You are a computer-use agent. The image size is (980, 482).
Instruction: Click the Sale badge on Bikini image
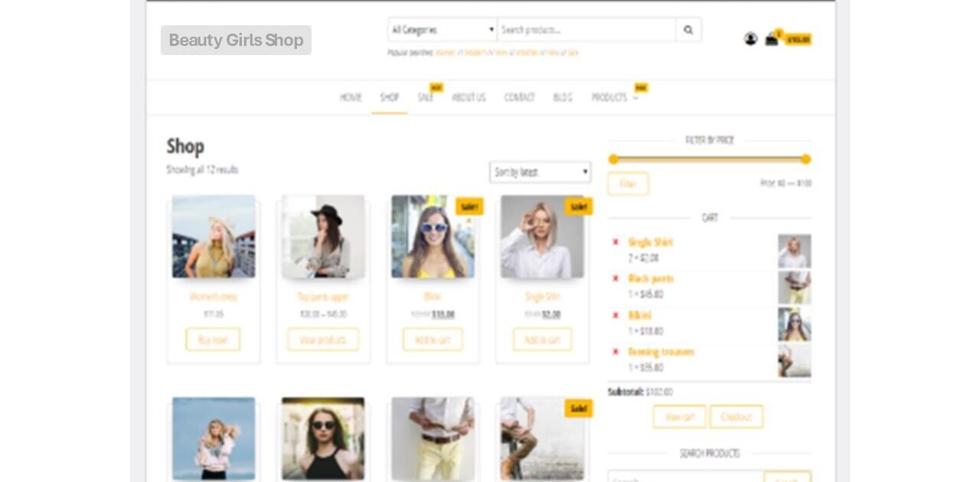coord(469,207)
